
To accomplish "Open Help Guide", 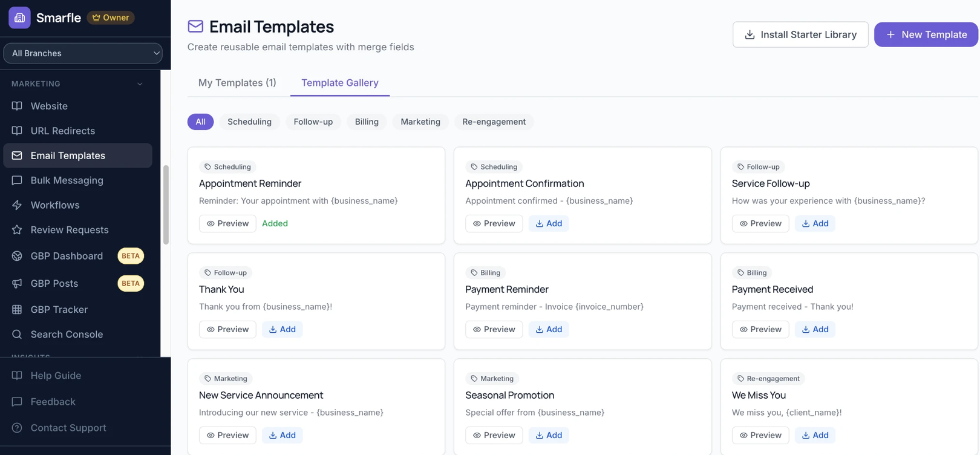I will click(77, 376).
